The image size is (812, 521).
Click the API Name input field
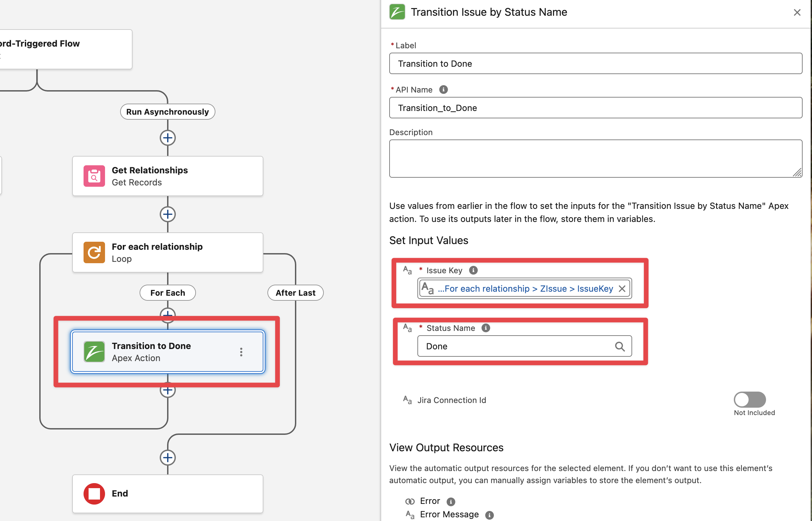click(x=595, y=108)
